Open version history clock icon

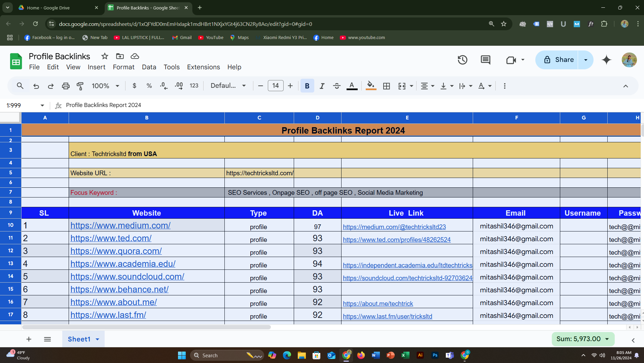coord(462,60)
